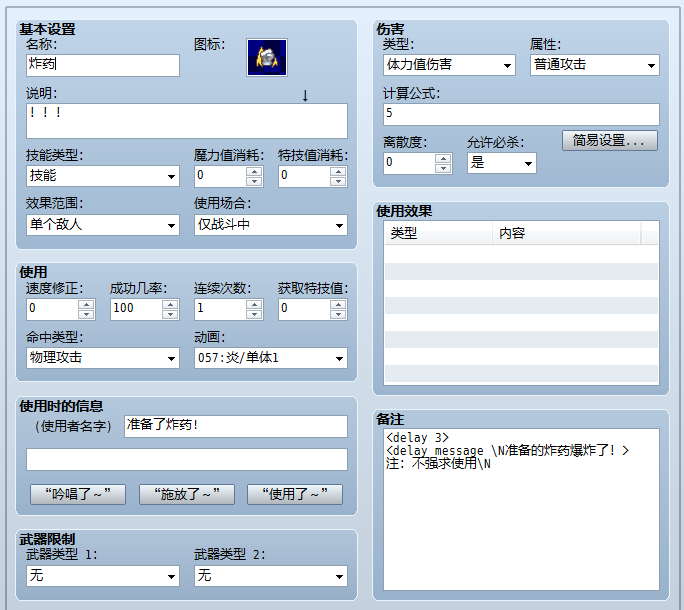
Task: Click the 成功几率 value field 100
Action: [136, 309]
